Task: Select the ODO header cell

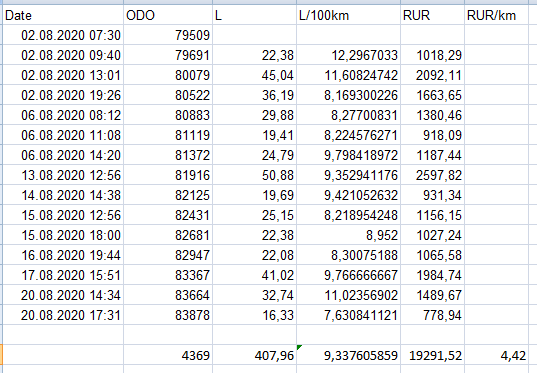Action: tap(168, 15)
